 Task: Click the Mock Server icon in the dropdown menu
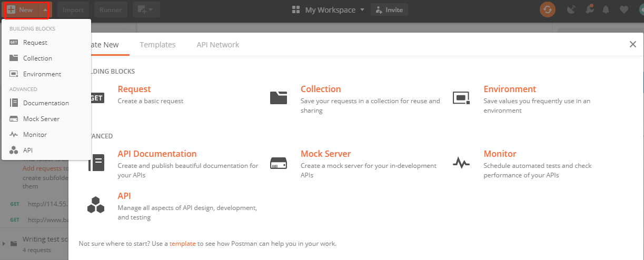(x=14, y=119)
